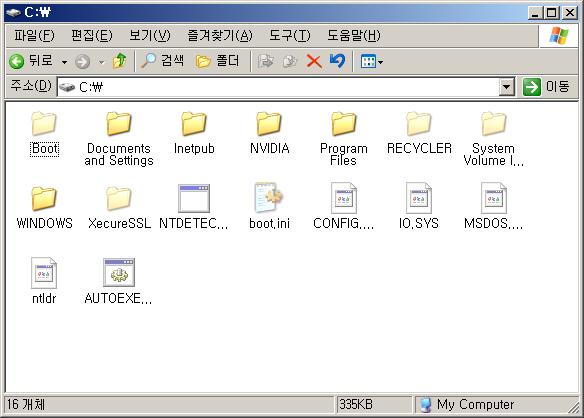Close the C:₩ window
Image resolution: width=584 pixels, height=418 pixels.
coord(570,13)
